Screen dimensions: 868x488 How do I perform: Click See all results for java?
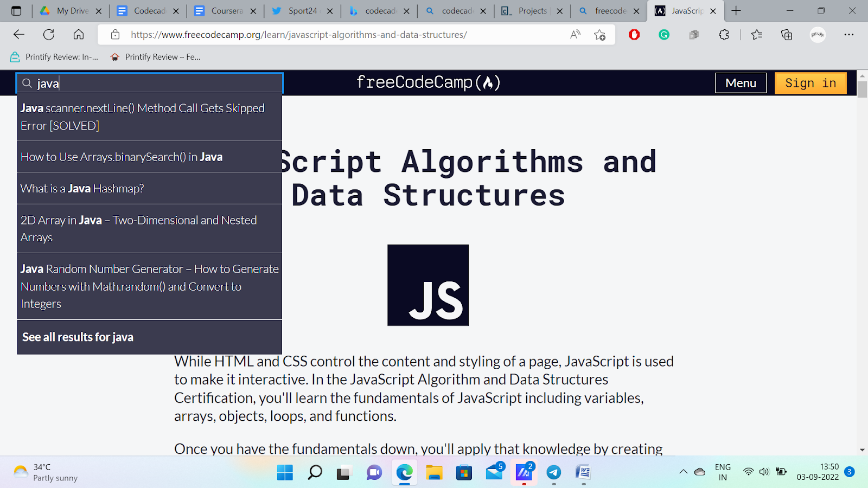tap(150, 337)
